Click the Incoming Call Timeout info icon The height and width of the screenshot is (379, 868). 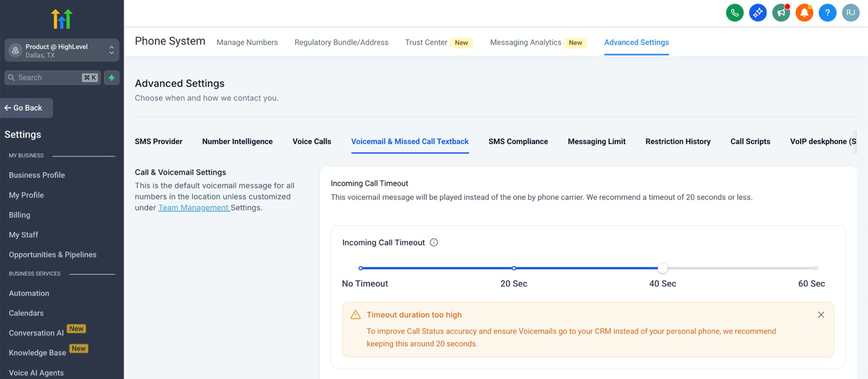pyautogui.click(x=434, y=242)
